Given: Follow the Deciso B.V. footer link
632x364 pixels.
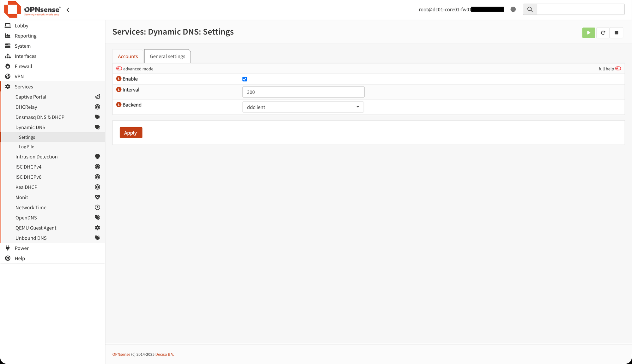Looking at the screenshot, I should 164,354.
